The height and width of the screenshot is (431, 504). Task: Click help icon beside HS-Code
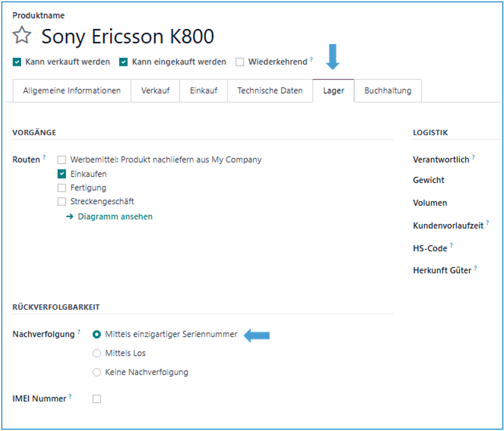click(x=451, y=246)
